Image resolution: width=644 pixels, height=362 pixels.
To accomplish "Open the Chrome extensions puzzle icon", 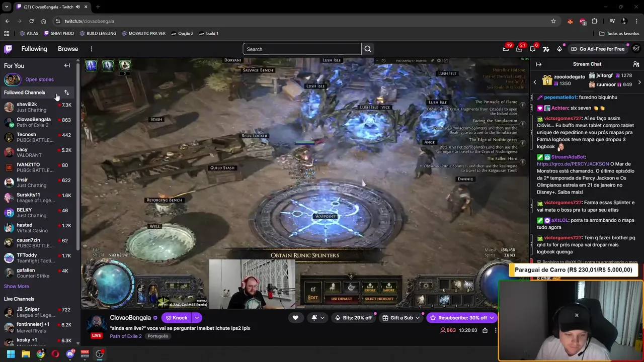I will [595, 21].
